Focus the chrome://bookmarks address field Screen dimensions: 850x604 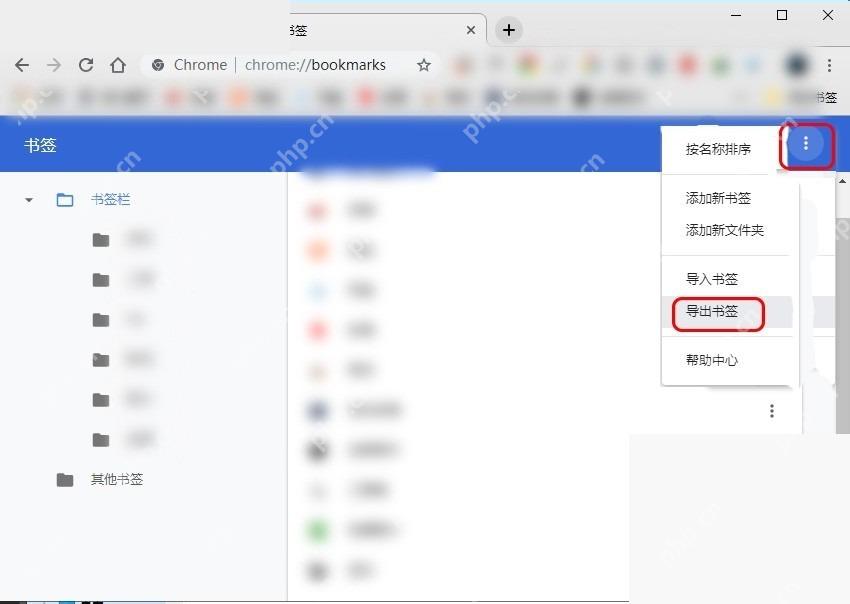coord(315,65)
